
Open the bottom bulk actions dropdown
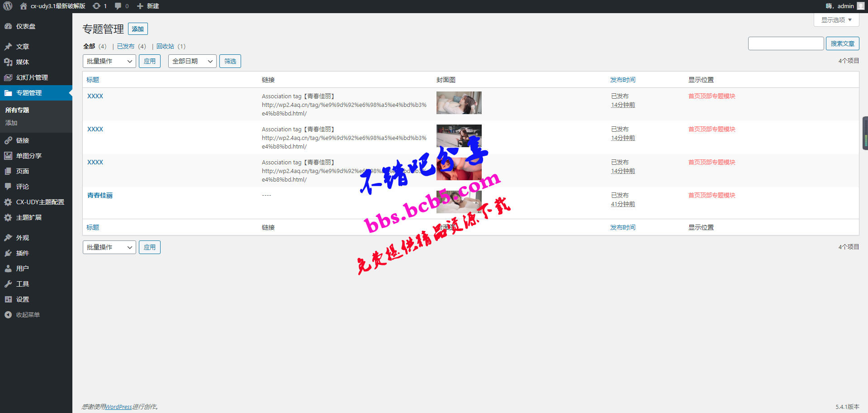click(109, 247)
